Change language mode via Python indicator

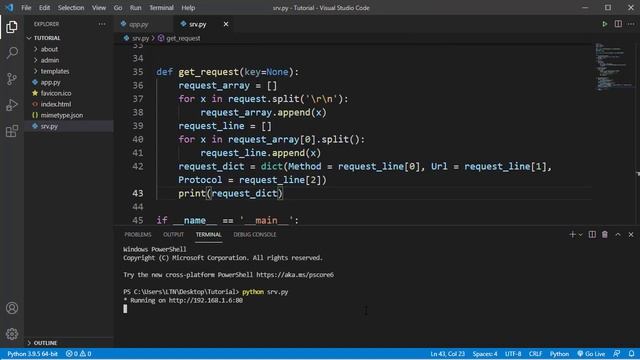(x=559, y=354)
